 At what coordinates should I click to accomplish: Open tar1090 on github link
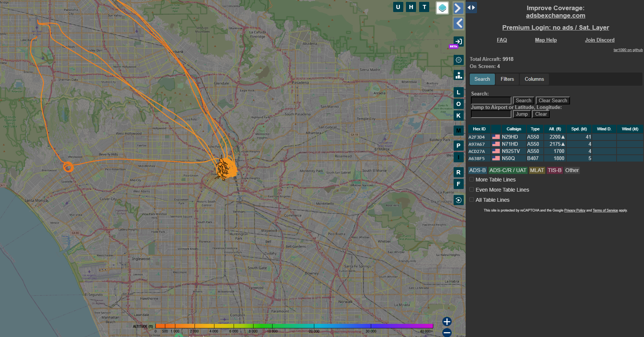coord(628,50)
